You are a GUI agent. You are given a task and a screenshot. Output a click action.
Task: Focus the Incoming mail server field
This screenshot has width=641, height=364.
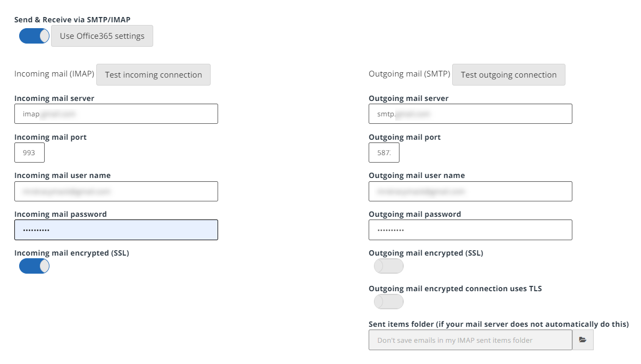[116, 114]
